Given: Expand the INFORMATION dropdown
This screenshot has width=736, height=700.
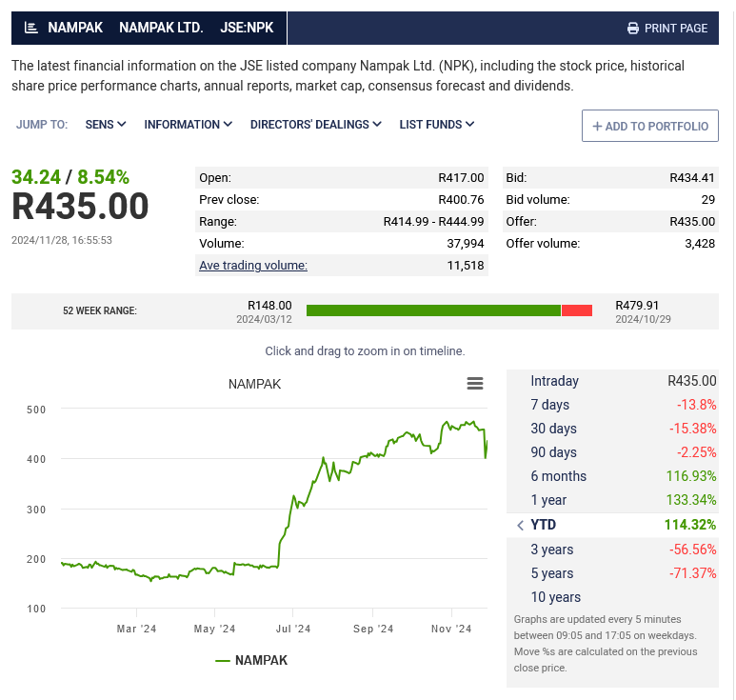Looking at the screenshot, I should tap(189, 125).
